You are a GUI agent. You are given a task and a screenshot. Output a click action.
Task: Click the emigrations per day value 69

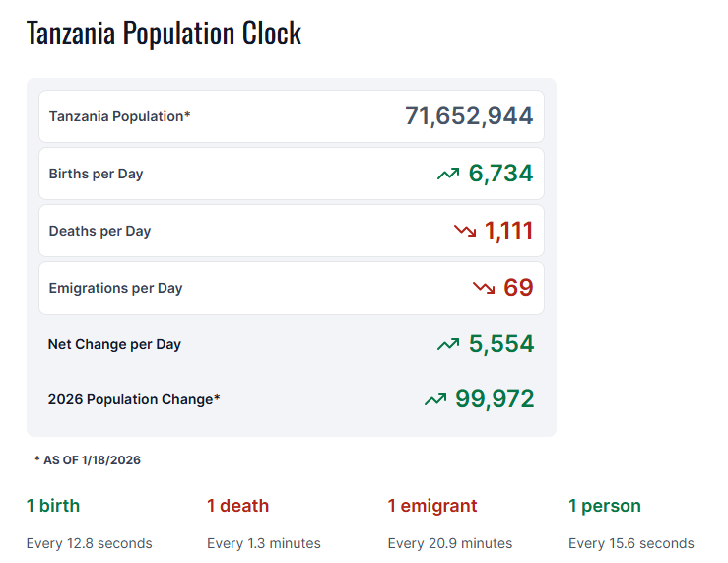[518, 288]
